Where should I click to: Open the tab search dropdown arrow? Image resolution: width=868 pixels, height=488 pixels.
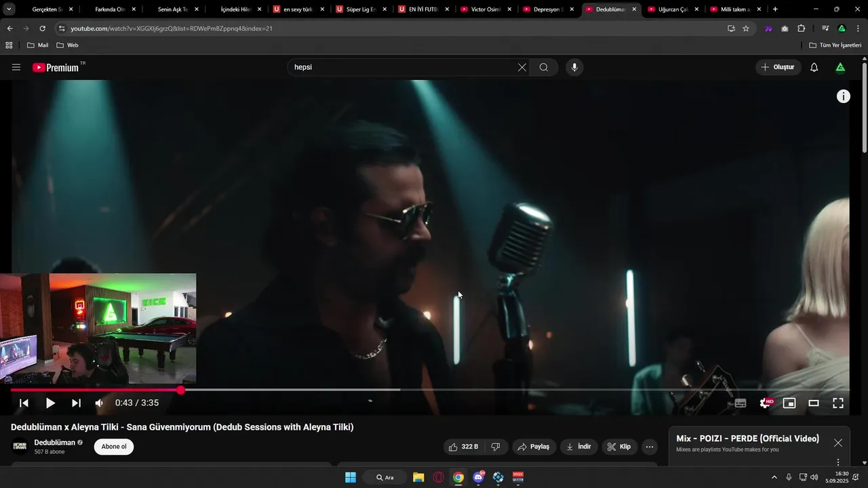(x=9, y=9)
